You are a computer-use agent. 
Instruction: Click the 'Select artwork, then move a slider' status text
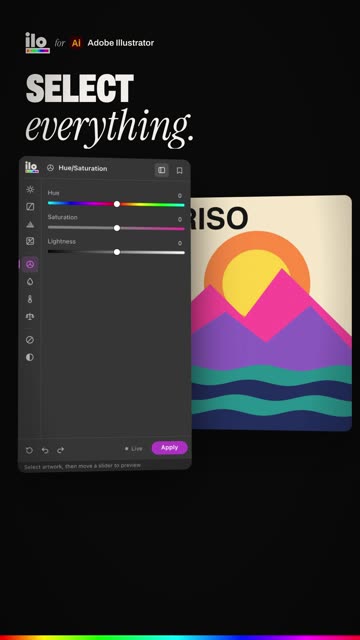pyautogui.click(x=82, y=466)
